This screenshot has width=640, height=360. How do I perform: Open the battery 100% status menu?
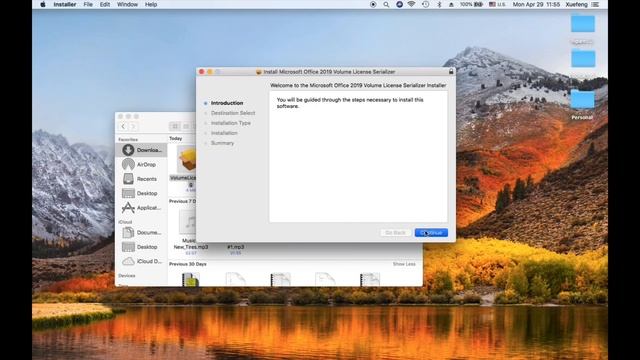471,4
